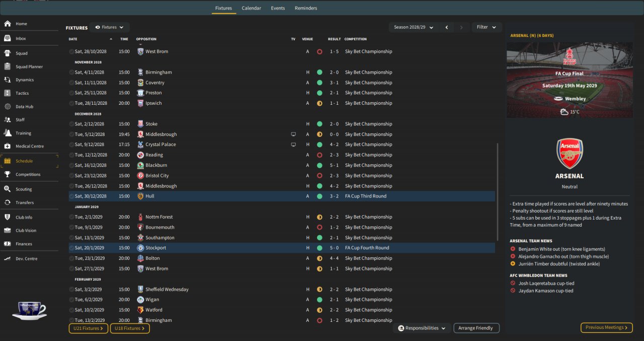This screenshot has height=341, width=644.
Task: Open the Inbox sidebar icon
Action: pyautogui.click(x=8, y=38)
